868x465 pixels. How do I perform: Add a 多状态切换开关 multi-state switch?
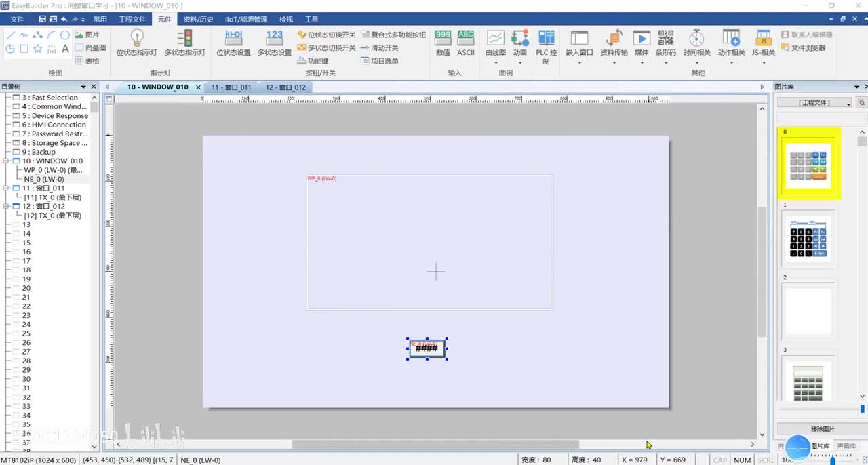coord(326,47)
